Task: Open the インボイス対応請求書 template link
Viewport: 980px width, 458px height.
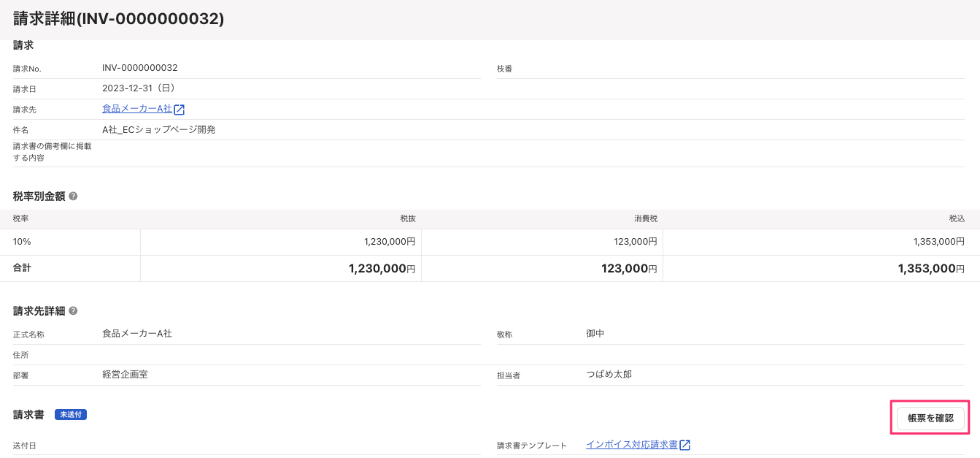Action: click(631, 445)
